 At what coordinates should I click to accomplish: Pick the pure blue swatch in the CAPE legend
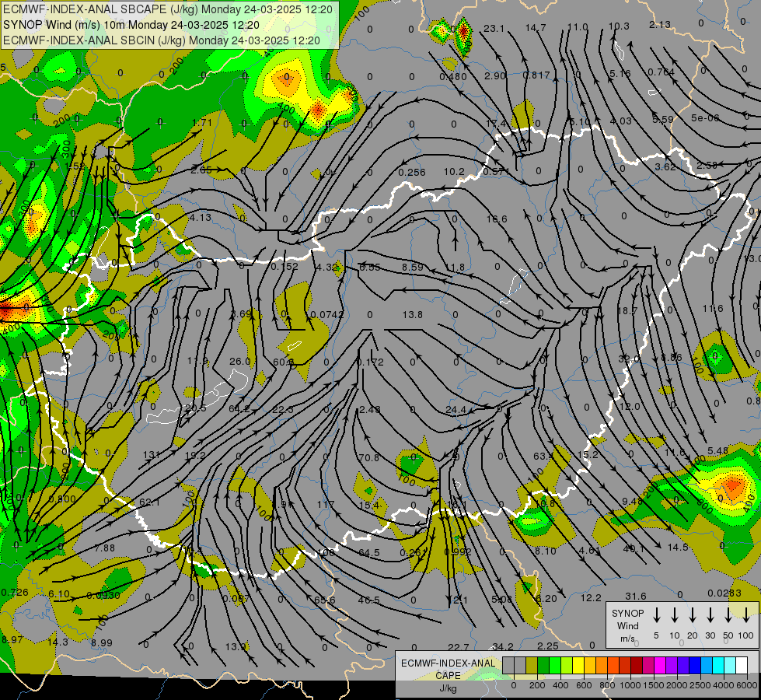[694, 666]
